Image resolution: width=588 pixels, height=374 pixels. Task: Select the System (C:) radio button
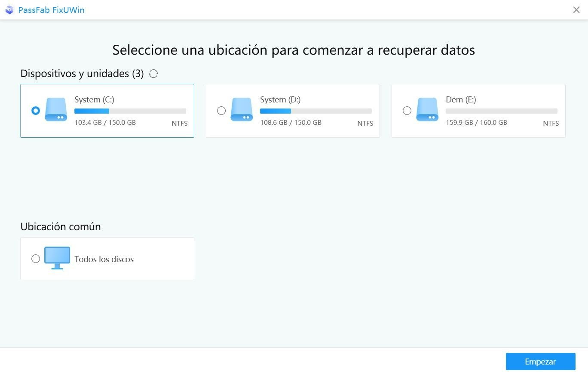point(36,111)
